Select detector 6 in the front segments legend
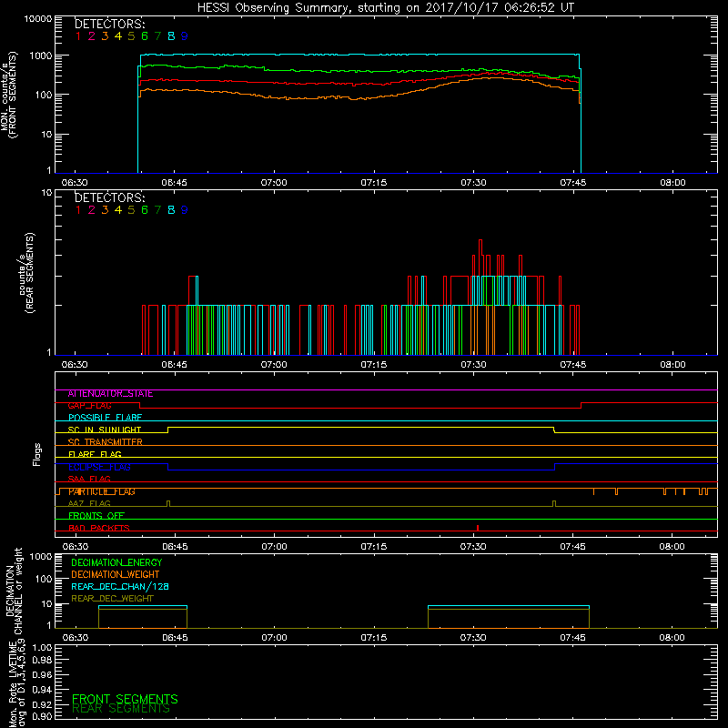The width and height of the screenshot is (728, 728). [145, 36]
